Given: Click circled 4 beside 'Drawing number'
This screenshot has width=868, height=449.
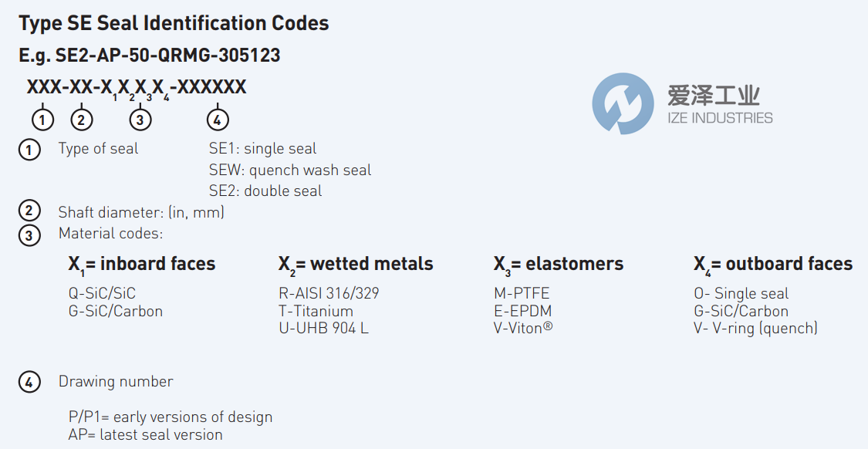Looking at the screenshot, I should coord(29,382).
